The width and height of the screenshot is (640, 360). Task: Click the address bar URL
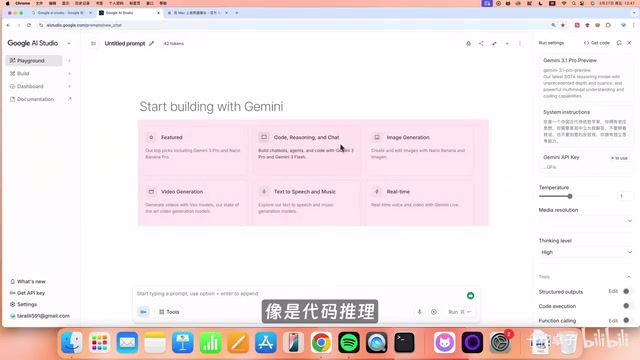click(x=84, y=25)
